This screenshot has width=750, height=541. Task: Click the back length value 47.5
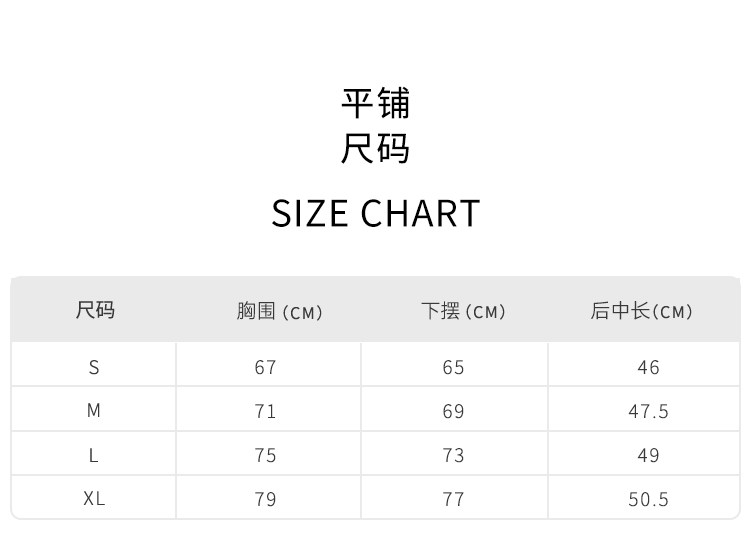click(x=648, y=411)
